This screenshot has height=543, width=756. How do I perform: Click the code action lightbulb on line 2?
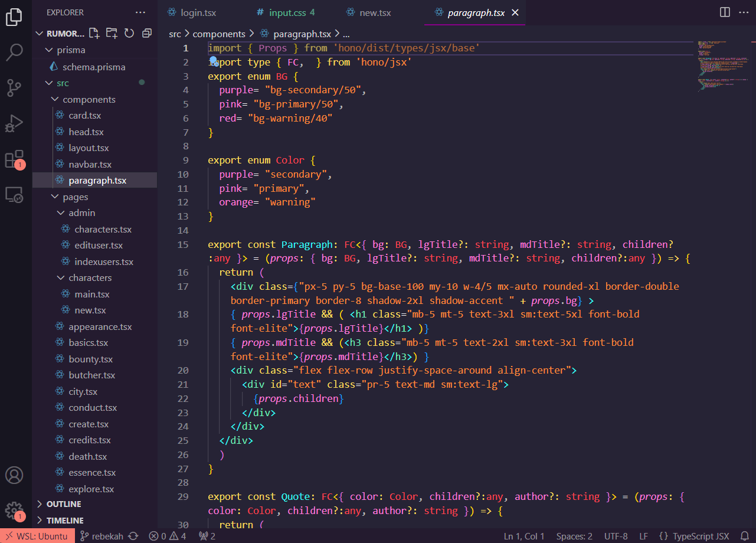[x=214, y=61]
